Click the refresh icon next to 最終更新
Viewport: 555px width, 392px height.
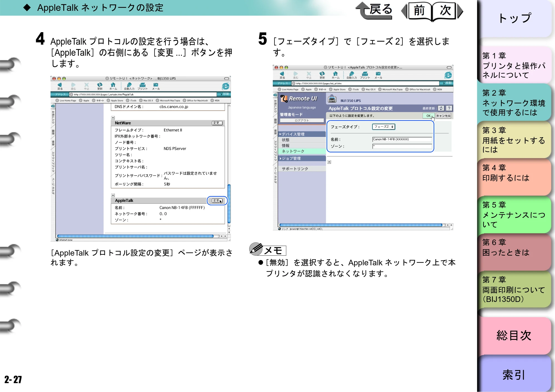441,108
